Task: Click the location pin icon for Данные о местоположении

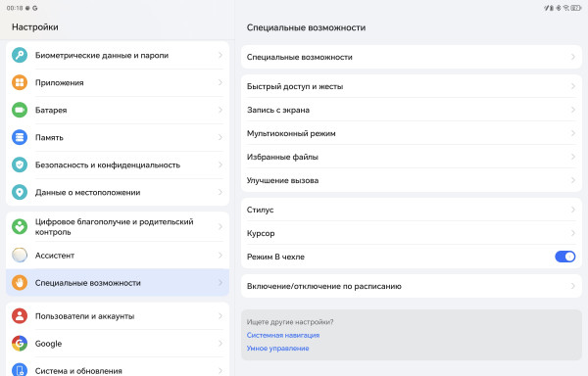Action: tap(20, 192)
